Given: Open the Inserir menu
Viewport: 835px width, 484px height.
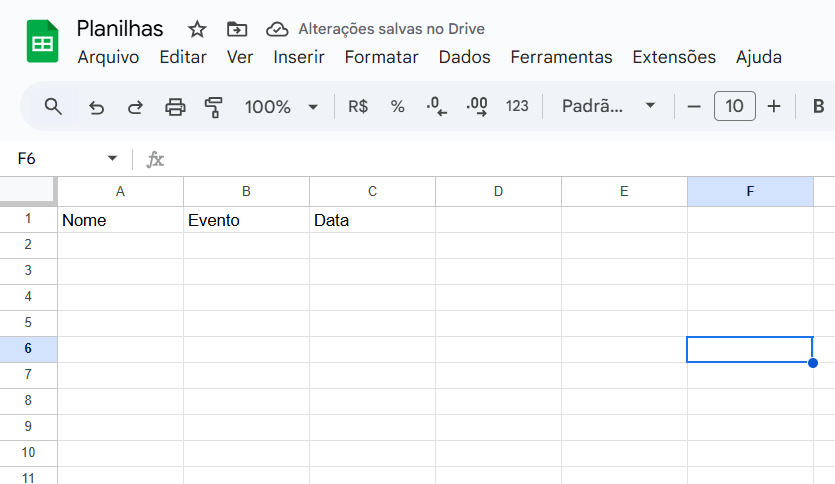Looking at the screenshot, I should 299,57.
